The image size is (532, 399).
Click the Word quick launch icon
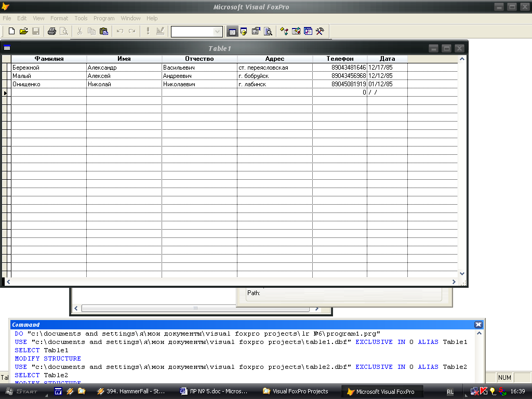coord(58,391)
